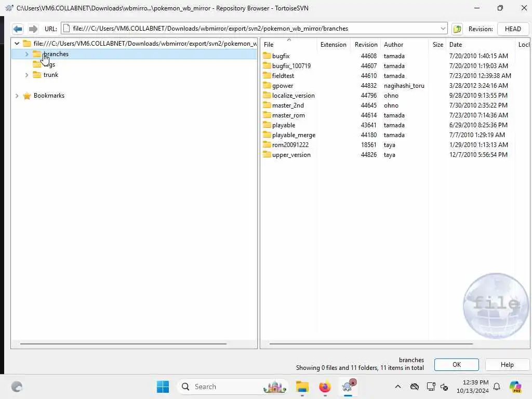Viewport: 532px width, 399px height.
Task: Sort by the Extension column header
Action: (334, 45)
